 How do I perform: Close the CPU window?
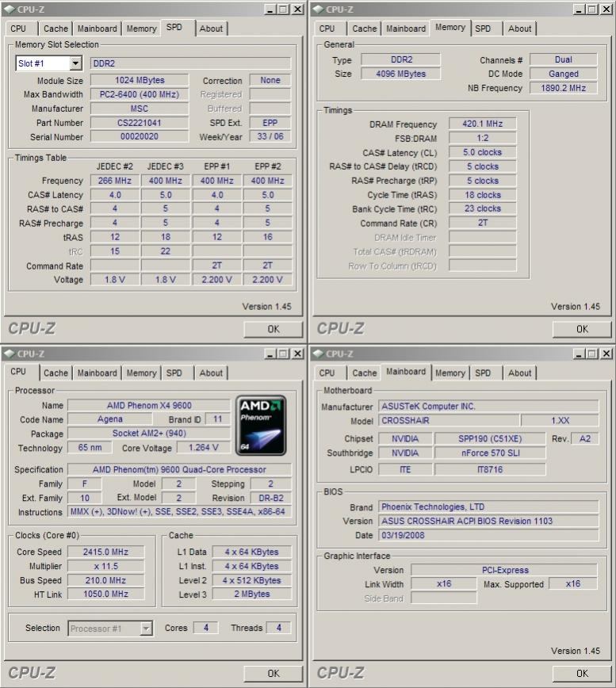click(297, 354)
